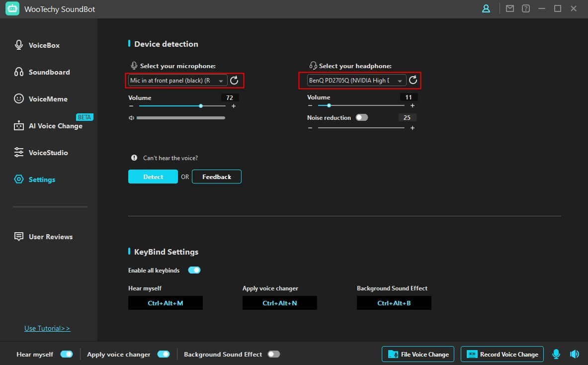This screenshot has height=365, width=588.
Task: Open the headphone selection dropdown
Action: click(356, 80)
